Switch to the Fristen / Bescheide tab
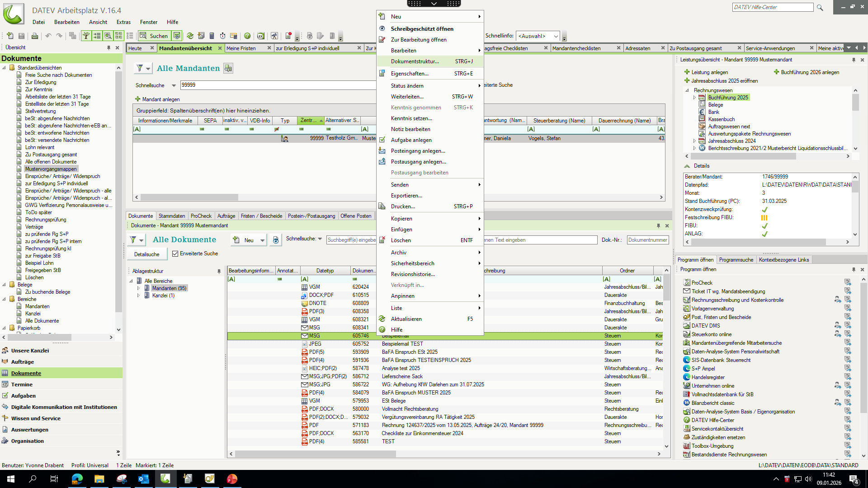Screen dimensions: 868x488 (261, 216)
